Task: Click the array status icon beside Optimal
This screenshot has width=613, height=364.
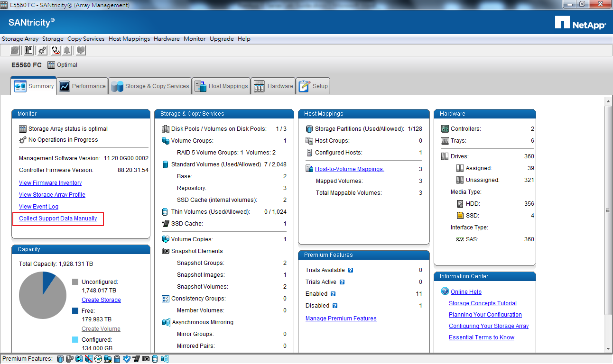Action: click(51, 65)
